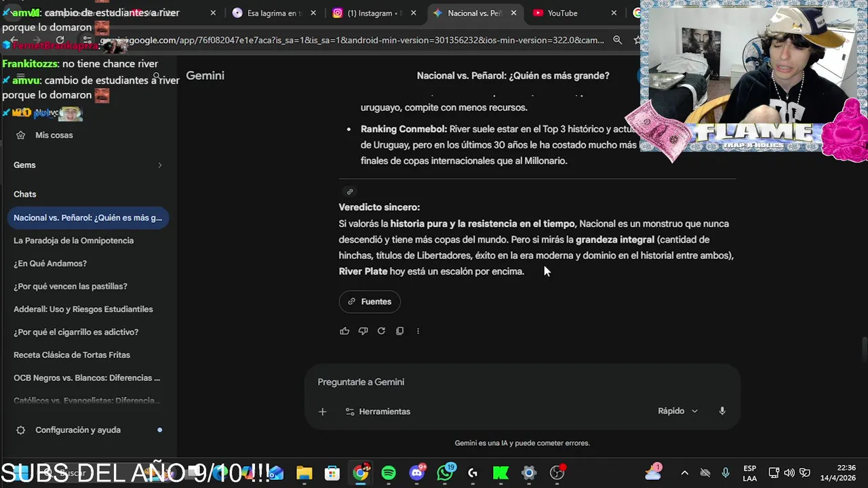The width and height of the screenshot is (868, 488).
Task: Expand the Gems section chevron
Action: pyautogui.click(x=160, y=165)
